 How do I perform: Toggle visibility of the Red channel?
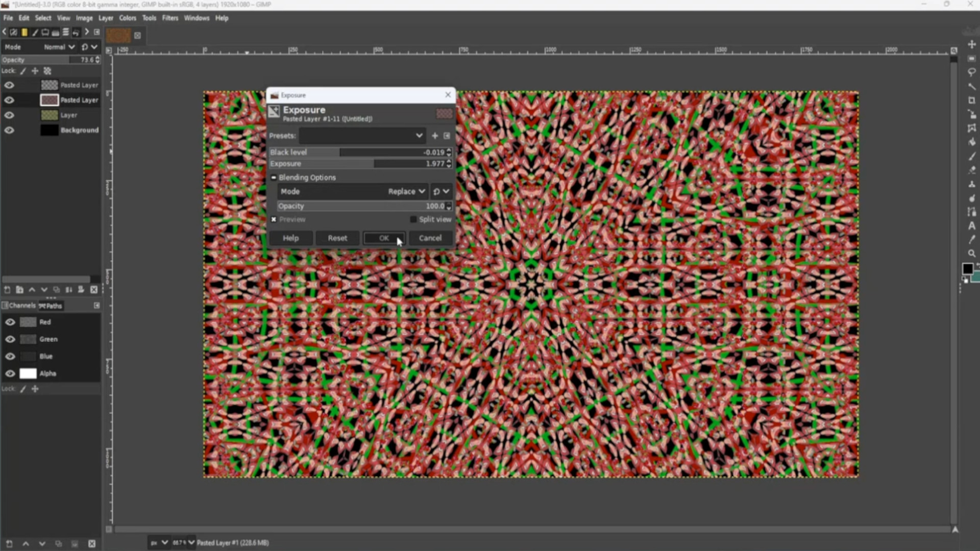(10, 322)
